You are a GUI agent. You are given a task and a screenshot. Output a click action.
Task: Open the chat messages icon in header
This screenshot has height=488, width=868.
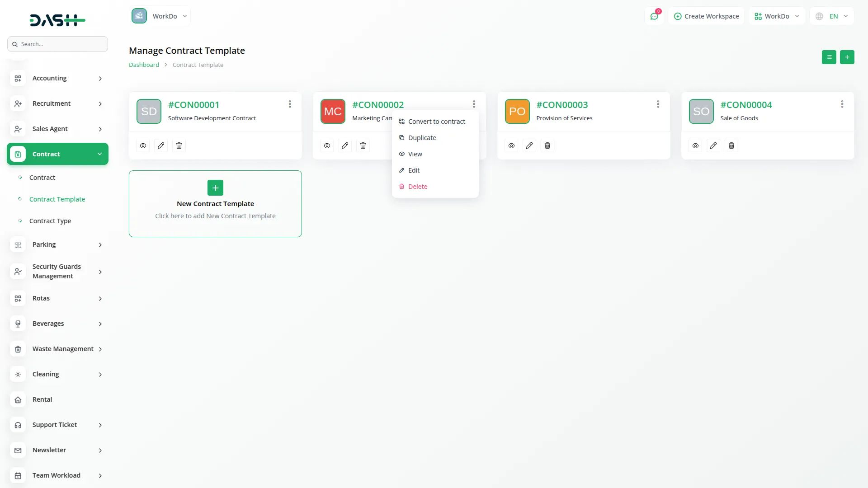coord(654,16)
